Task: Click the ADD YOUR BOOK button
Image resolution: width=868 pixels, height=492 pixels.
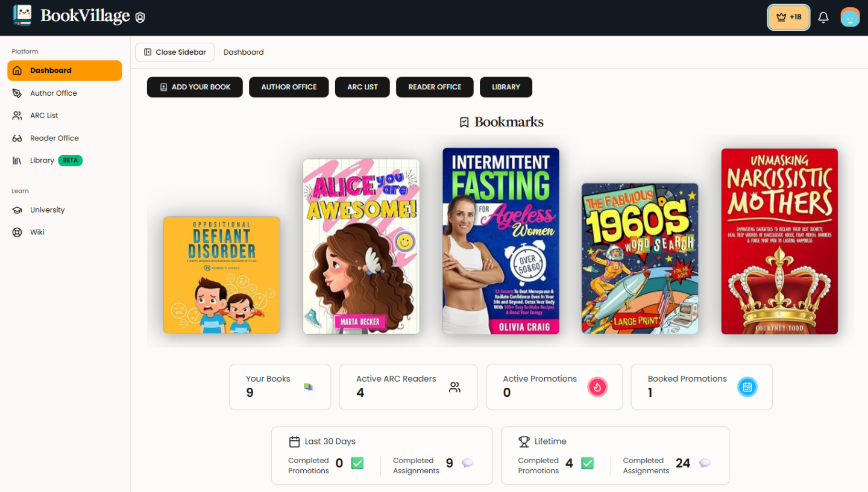Action: [195, 87]
